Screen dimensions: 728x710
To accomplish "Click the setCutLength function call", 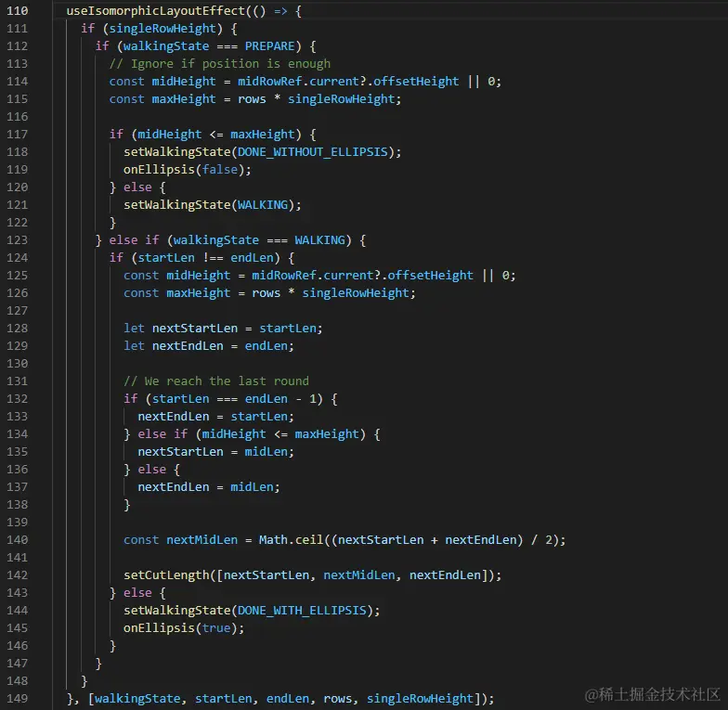I will [x=166, y=575].
